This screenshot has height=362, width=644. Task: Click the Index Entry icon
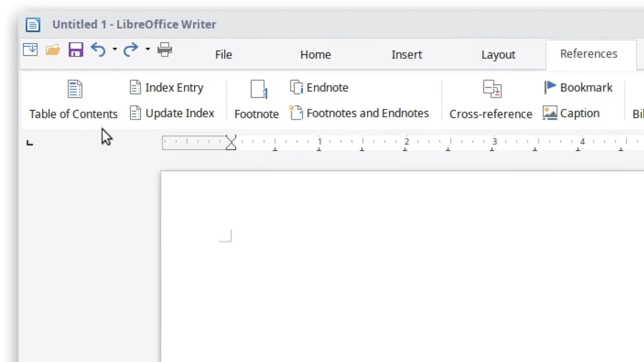(135, 87)
